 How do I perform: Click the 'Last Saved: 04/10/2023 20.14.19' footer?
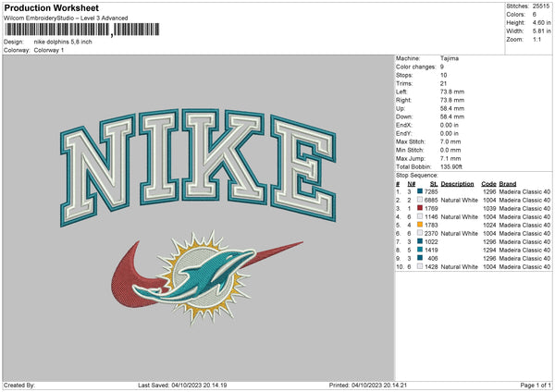click(x=182, y=385)
